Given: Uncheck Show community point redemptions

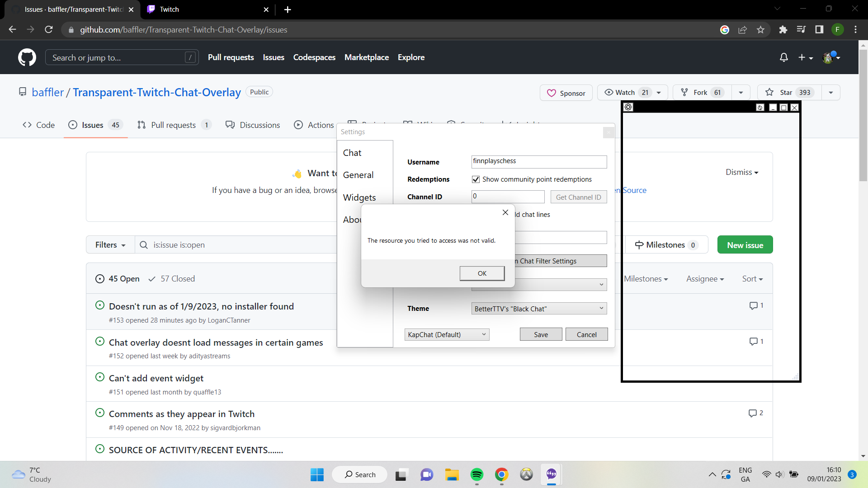Looking at the screenshot, I should [475, 179].
